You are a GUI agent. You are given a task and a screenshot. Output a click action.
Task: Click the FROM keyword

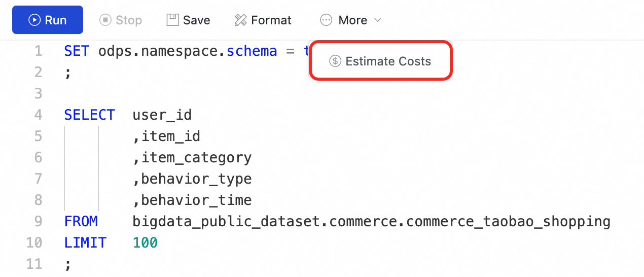81,222
